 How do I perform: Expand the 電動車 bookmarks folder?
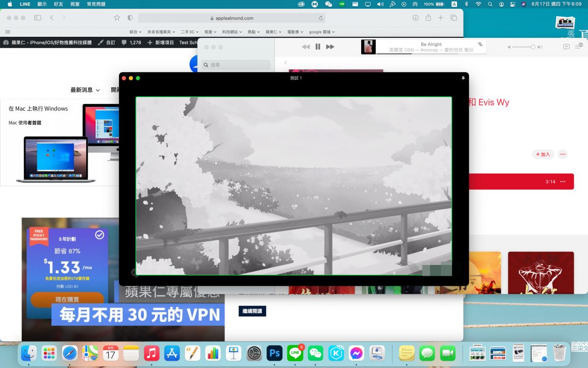click(x=295, y=32)
